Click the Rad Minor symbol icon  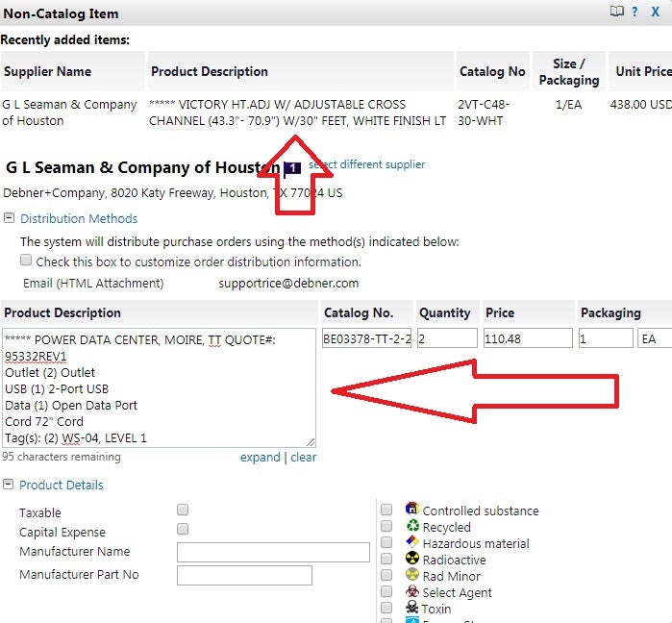[411, 574]
